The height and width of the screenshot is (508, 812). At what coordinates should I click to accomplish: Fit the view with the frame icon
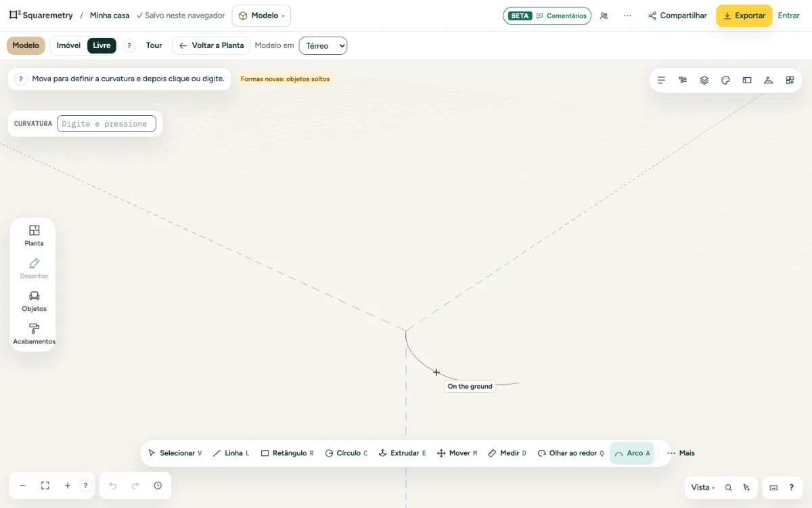coord(45,486)
